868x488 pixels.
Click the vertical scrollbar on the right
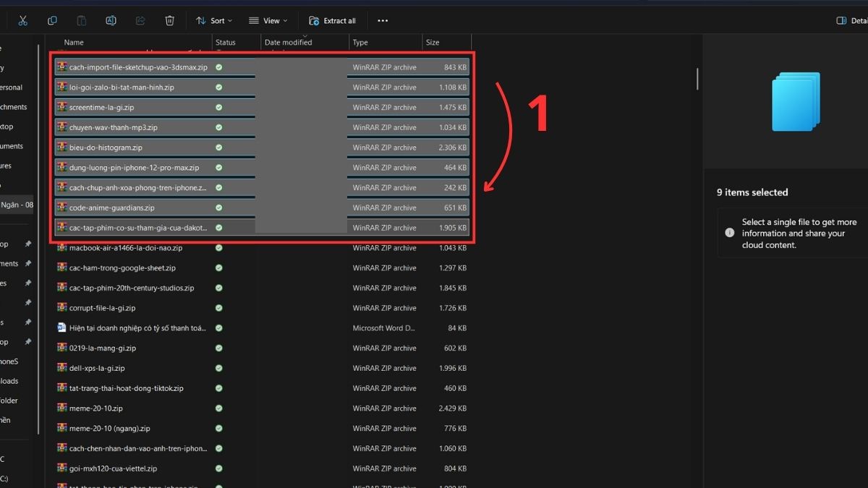click(696, 80)
